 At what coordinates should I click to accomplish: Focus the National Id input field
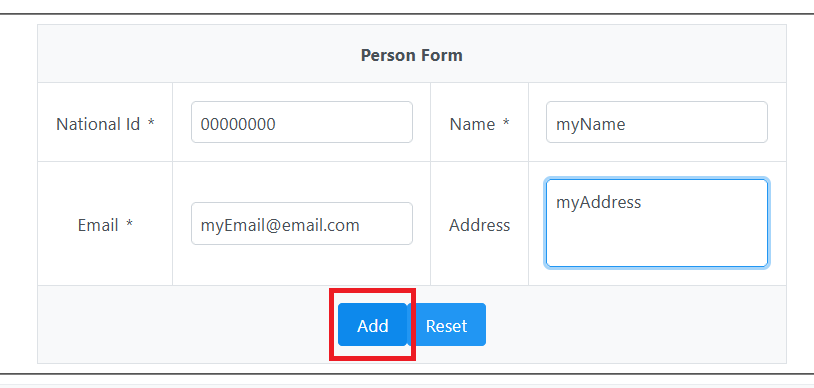point(302,122)
